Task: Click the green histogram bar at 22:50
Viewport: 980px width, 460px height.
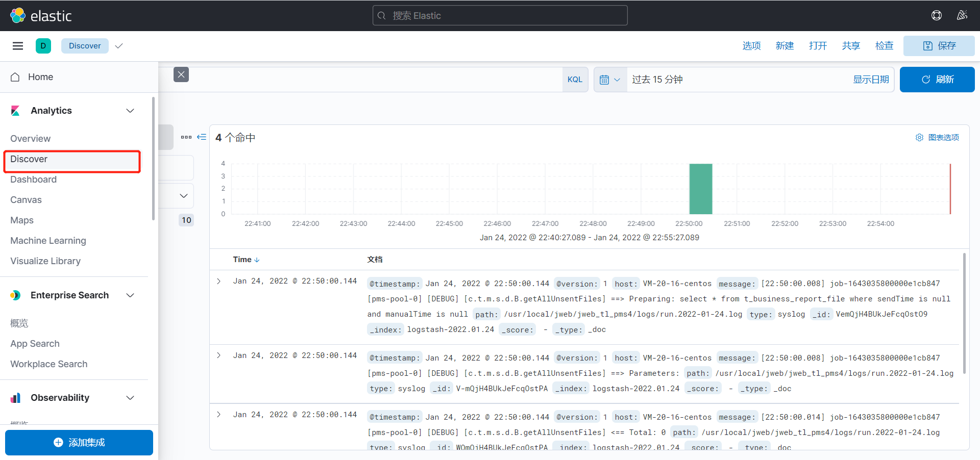Action: tap(700, 189)
